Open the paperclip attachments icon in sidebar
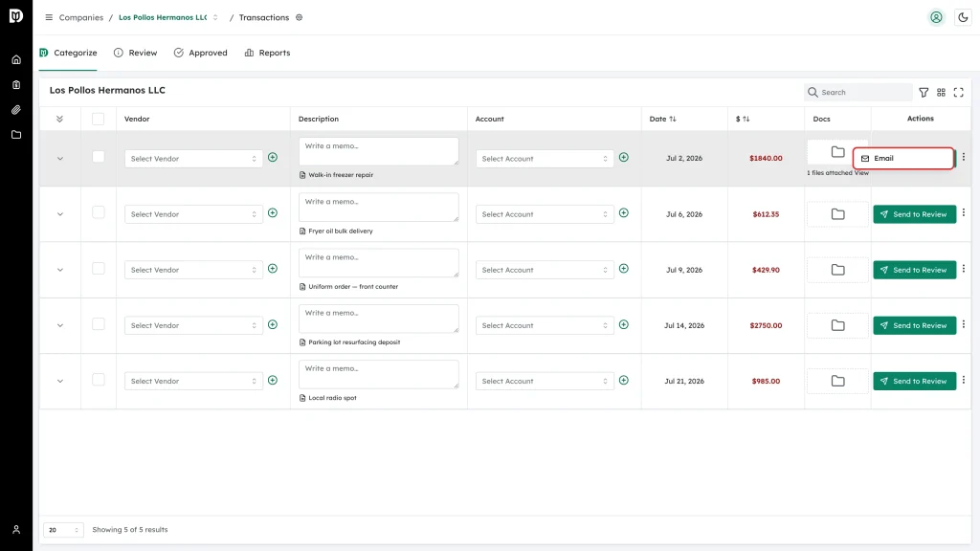Screen dimensions: 980x551 pyautogui.click(x=16, y=110)
